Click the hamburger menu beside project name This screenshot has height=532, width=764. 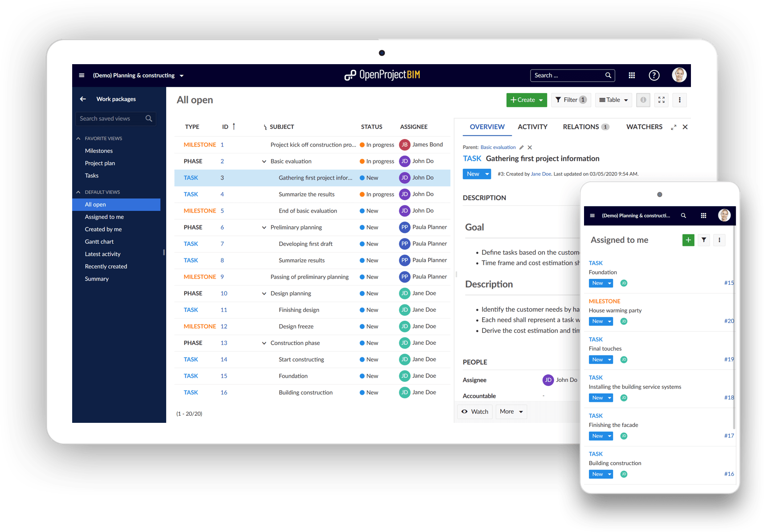tap(82, 75)
